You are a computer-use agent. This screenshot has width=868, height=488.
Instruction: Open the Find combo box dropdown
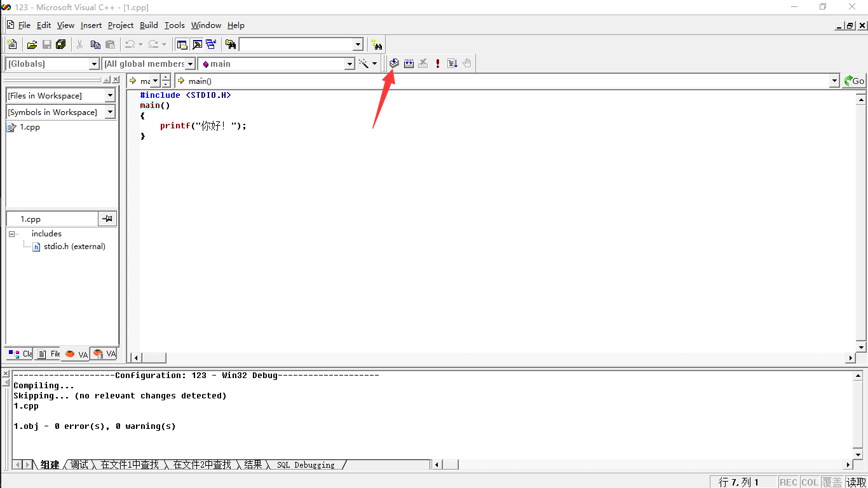[x=358, y=44]
